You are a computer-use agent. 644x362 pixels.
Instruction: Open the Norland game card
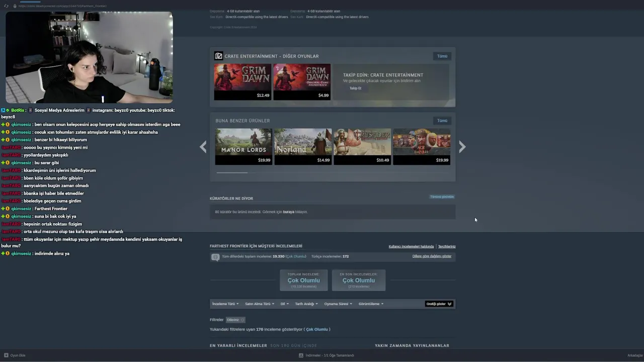[303, 146]
